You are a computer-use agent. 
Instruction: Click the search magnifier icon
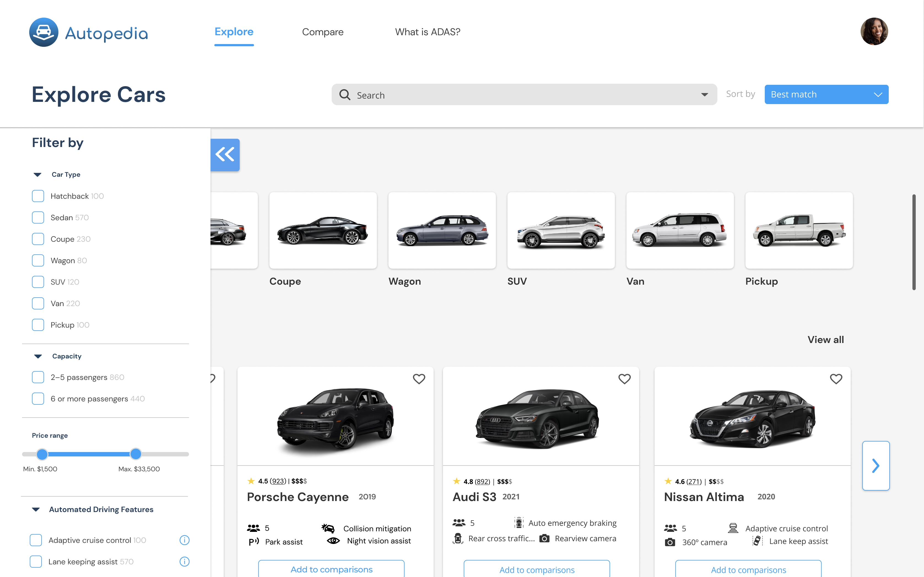click(345, 95)
